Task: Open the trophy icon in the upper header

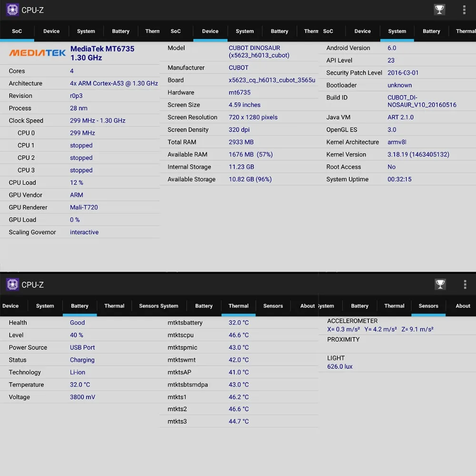Action: (439, 10)
